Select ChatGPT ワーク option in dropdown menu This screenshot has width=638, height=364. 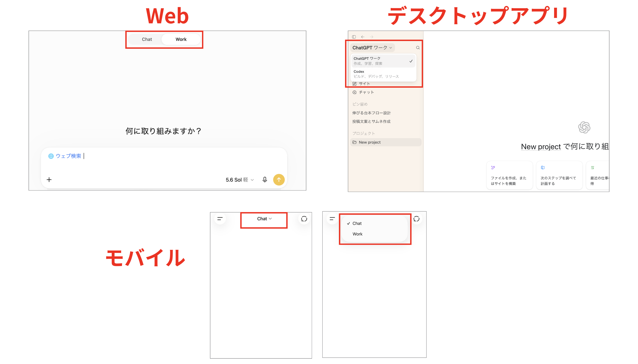pos(383,61)
